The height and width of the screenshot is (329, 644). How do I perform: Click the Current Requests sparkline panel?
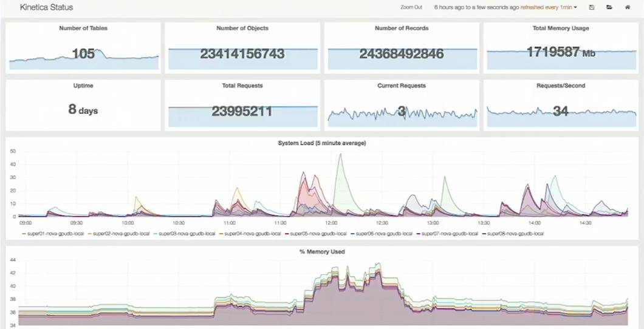pos(401,113)
